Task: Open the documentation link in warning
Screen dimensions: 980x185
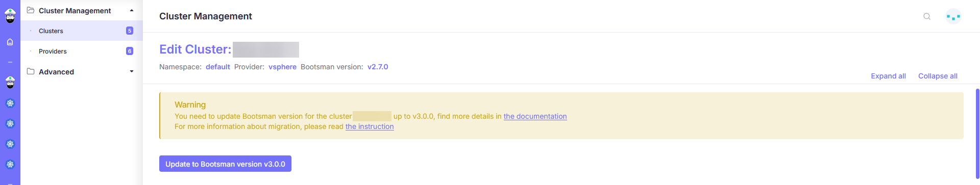Action: coord(535,116)
